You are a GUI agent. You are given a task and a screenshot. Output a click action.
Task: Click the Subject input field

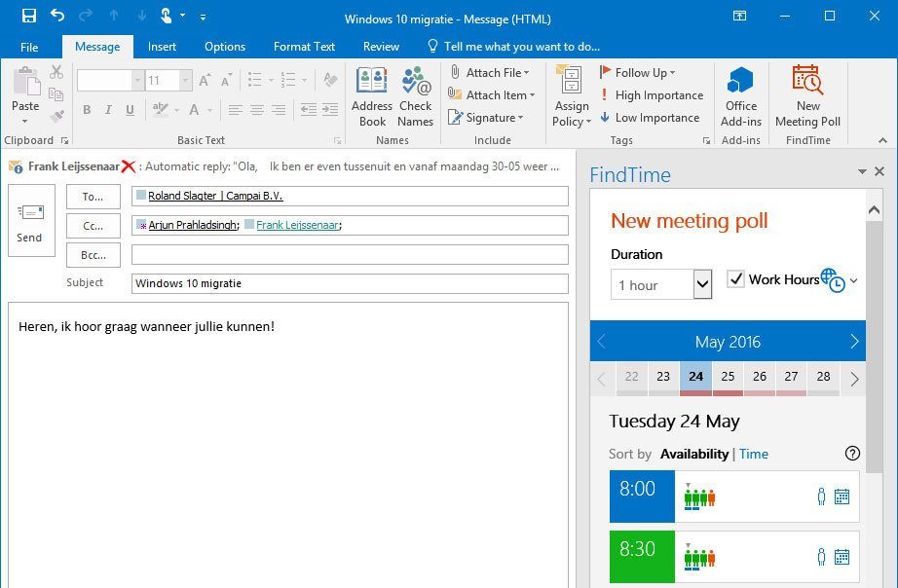(x=350, y=283)
